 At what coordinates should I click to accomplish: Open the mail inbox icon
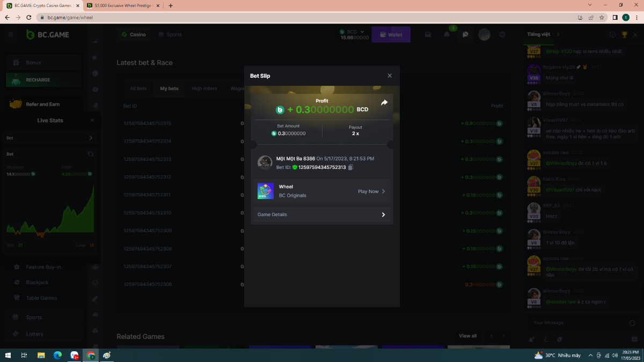tap(428, 34)
